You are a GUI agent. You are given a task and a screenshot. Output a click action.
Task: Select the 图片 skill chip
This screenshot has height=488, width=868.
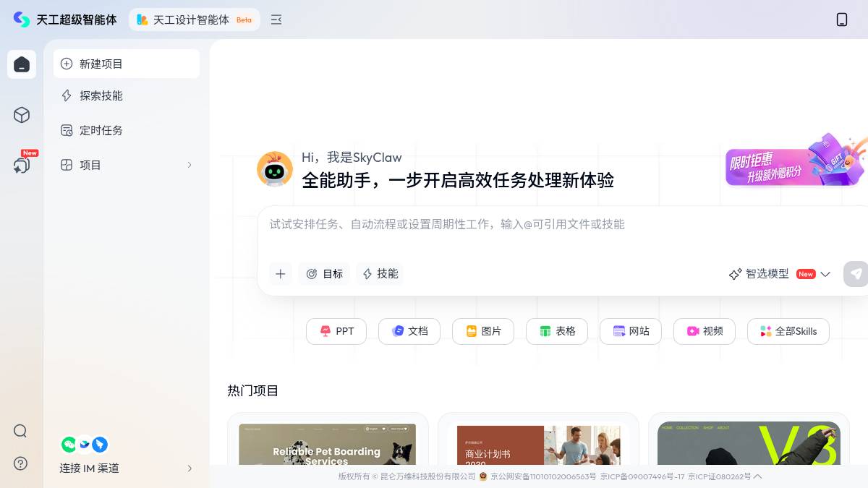(483, 331)
